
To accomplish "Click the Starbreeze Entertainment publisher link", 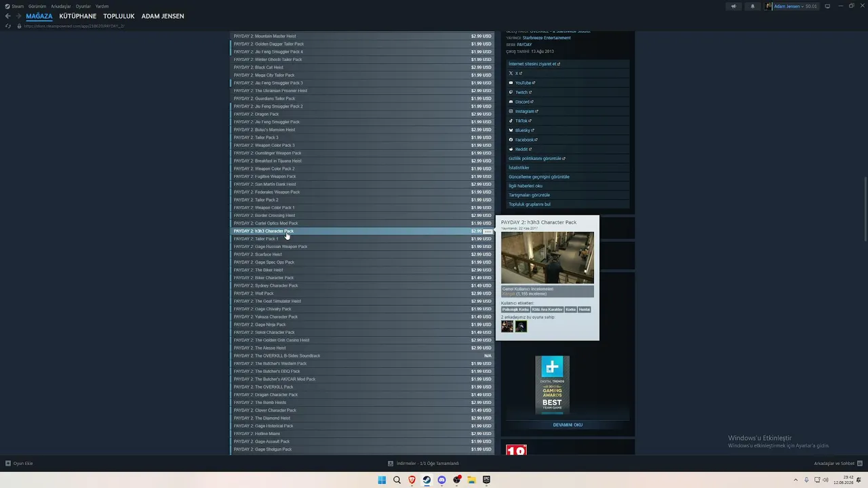I will 547,38.
